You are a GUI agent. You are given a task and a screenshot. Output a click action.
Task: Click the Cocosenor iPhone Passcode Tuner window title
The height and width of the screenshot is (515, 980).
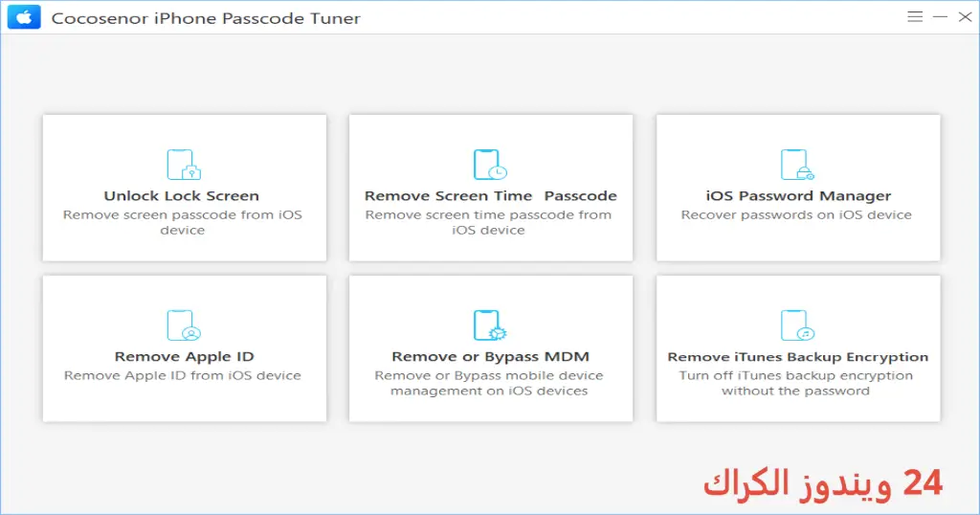[x=206, y=18]
